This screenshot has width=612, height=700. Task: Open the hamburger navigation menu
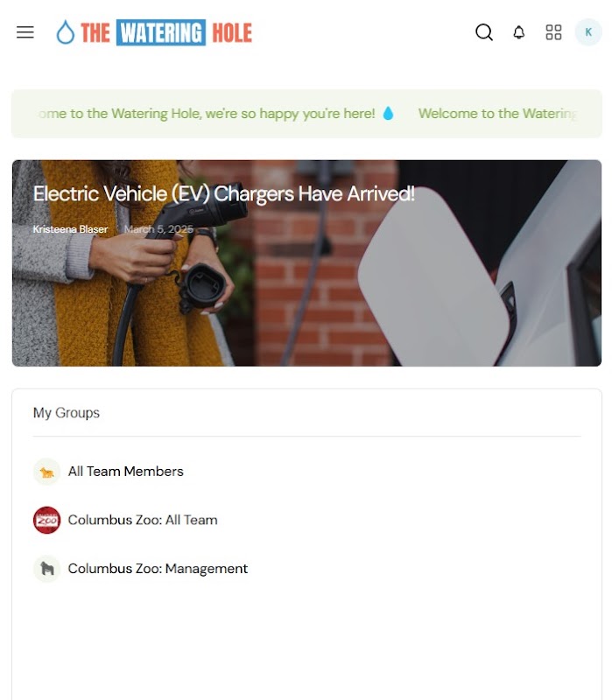[25, 32]
